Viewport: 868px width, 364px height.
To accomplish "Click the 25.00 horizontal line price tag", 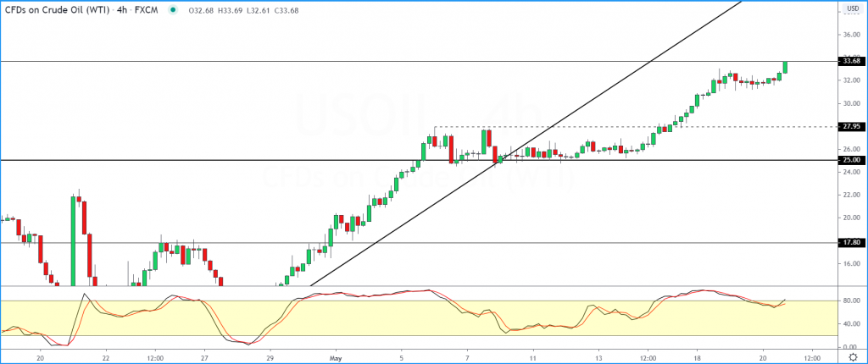I will (849, 160).
